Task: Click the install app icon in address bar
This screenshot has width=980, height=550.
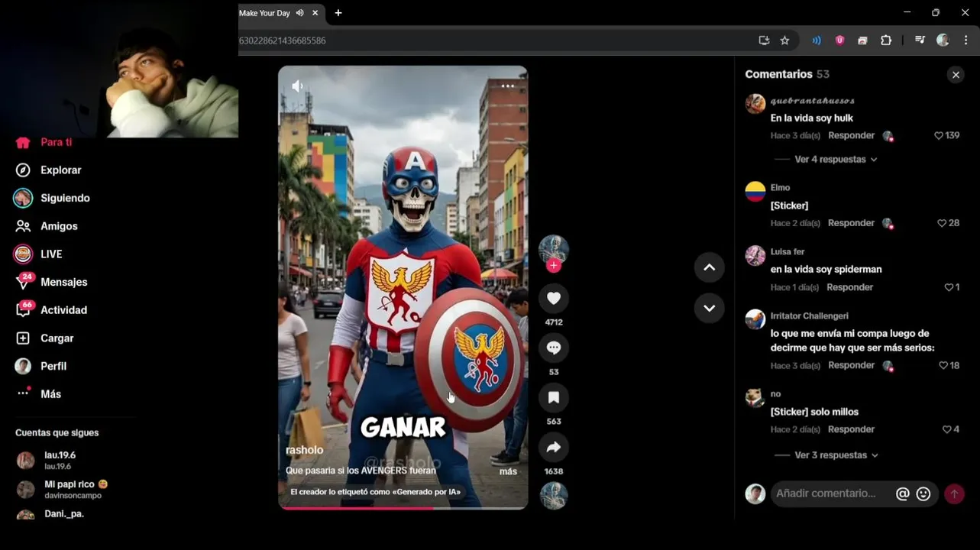Action: 764,40
